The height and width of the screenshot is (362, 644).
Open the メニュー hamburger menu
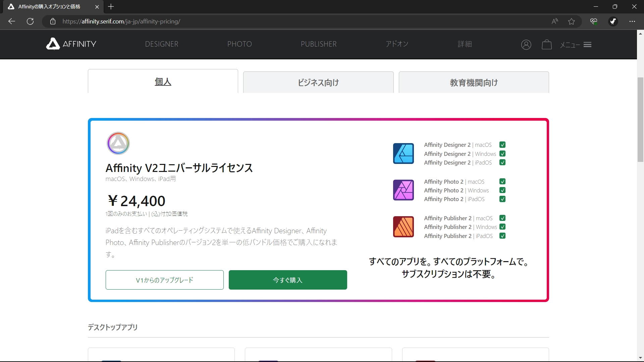(587, 45)
